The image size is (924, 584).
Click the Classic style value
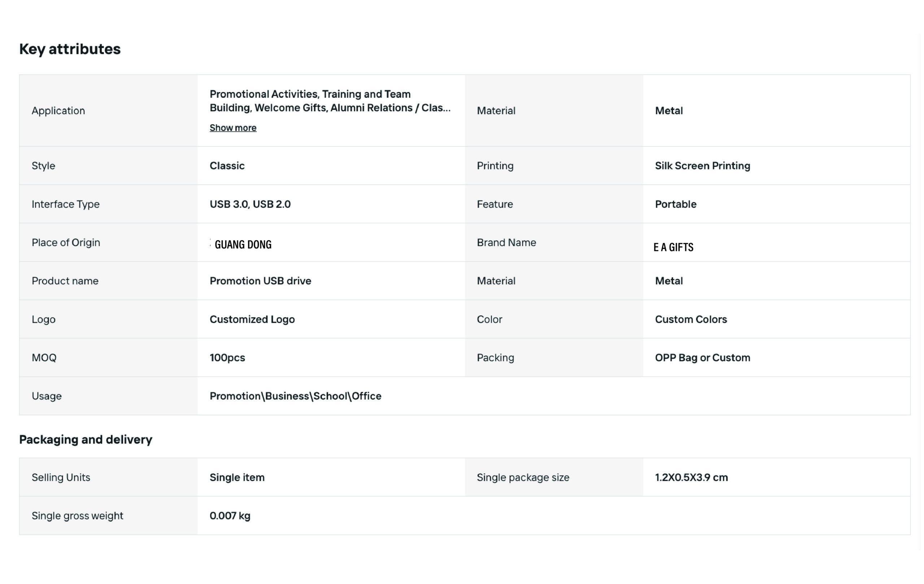click(x=227, y=166)
